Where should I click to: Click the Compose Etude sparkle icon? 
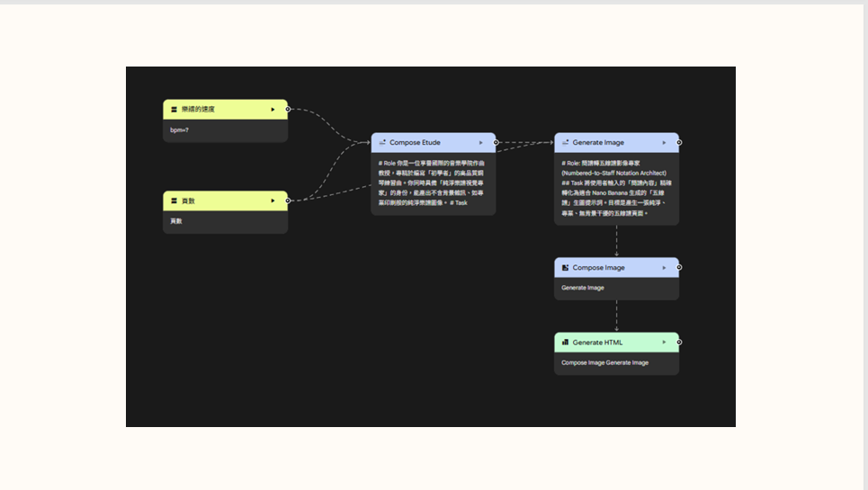382,142
